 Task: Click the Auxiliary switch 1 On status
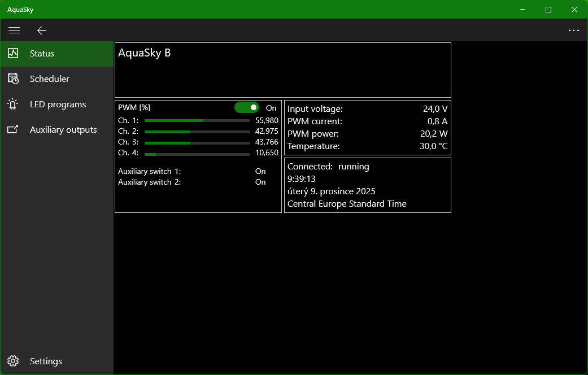(x=260, y=171)
